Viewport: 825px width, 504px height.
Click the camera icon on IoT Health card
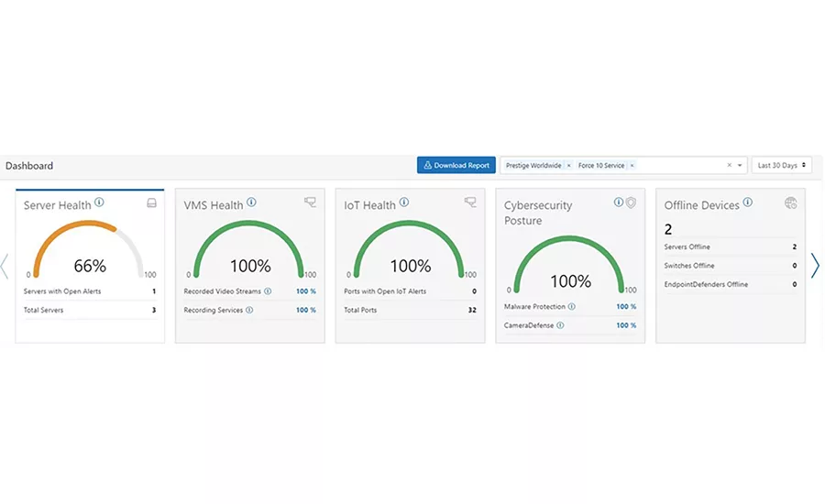tap(470, 202)
